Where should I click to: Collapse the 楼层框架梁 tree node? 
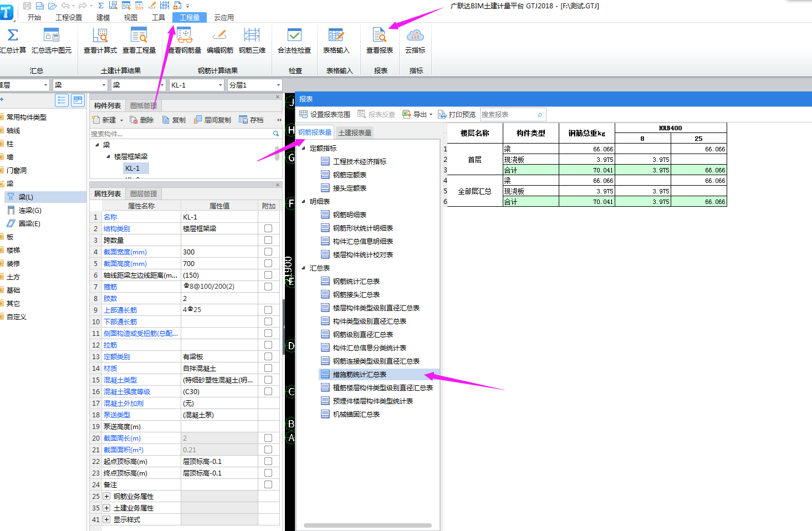click(x=109, y=156)
